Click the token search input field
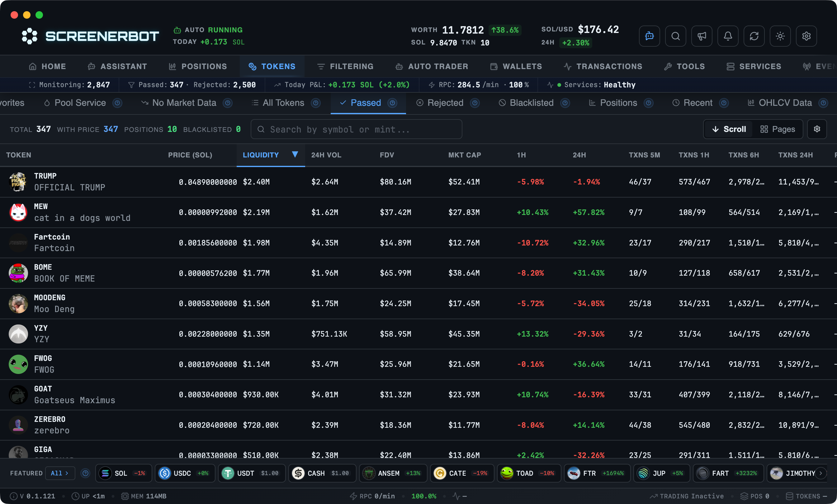This screenshot has width=837, height=504. coord(356,129)
